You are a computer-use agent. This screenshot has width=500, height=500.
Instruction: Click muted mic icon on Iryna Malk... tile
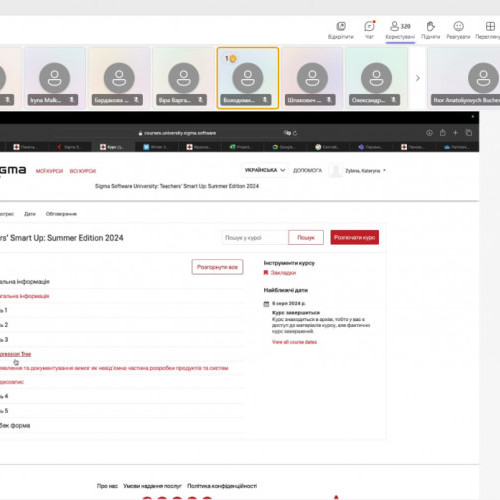coord(71,100)
